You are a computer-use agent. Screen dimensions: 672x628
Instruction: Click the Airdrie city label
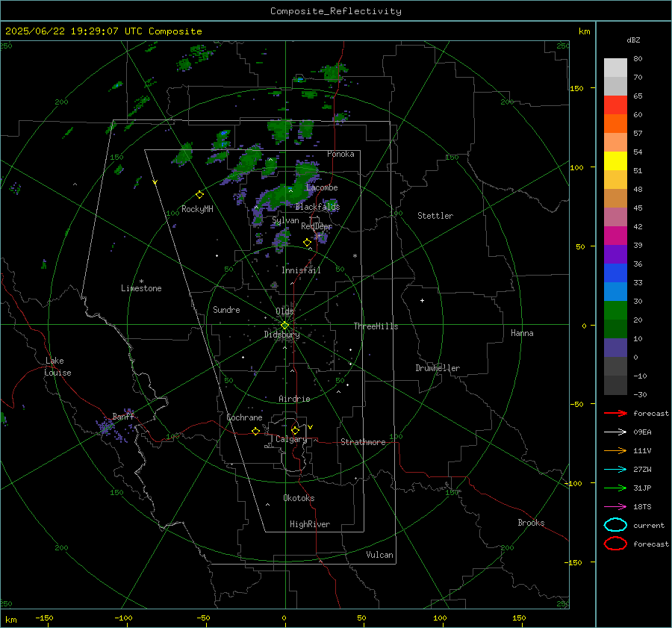tap(294, 399)
